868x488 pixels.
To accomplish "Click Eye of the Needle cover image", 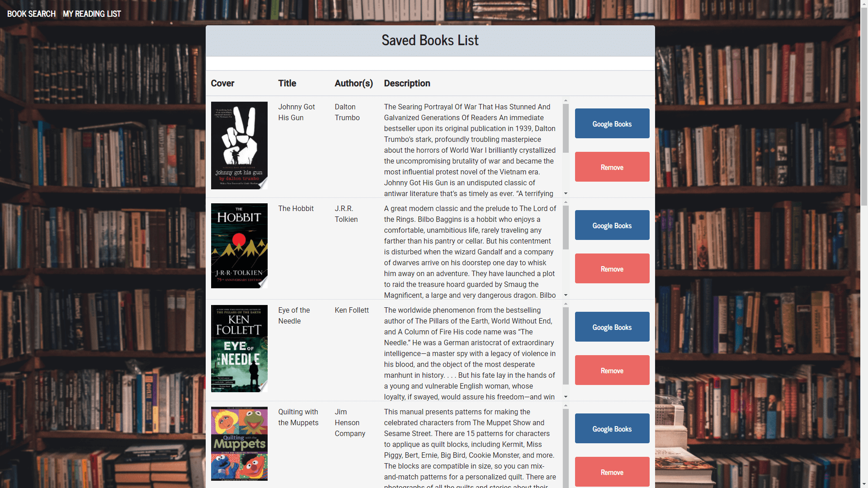I will click(238, 348).
